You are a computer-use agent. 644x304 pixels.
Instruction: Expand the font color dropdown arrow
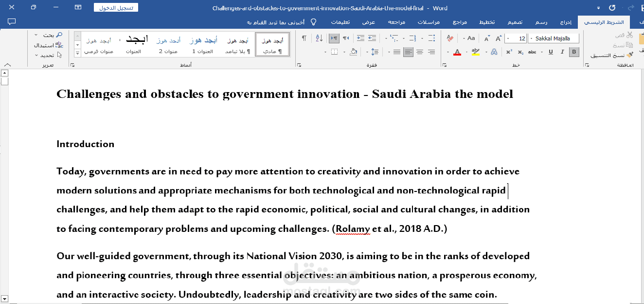tap(448, 52)
